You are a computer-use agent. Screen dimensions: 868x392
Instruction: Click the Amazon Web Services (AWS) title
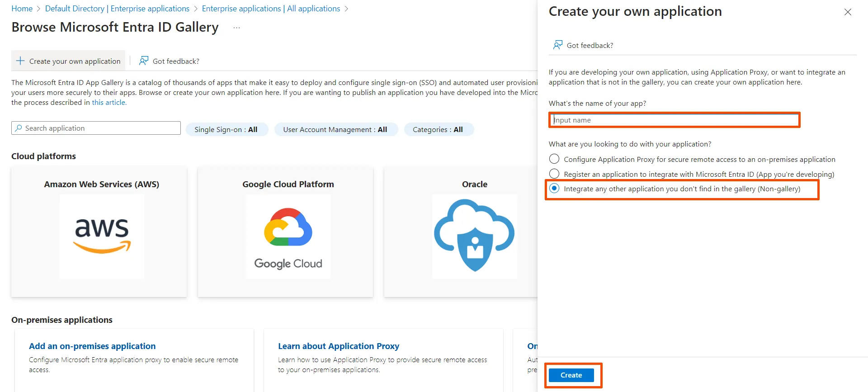102,184
